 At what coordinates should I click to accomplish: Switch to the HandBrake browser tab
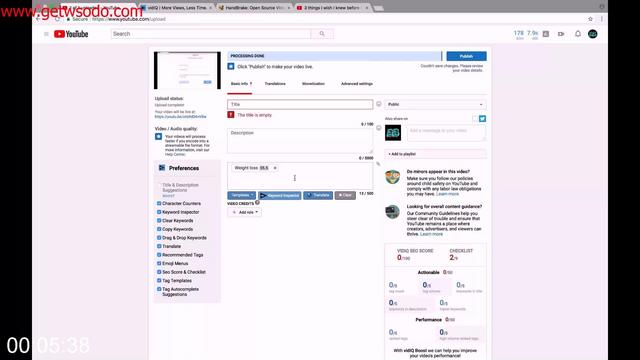point(255,8)
